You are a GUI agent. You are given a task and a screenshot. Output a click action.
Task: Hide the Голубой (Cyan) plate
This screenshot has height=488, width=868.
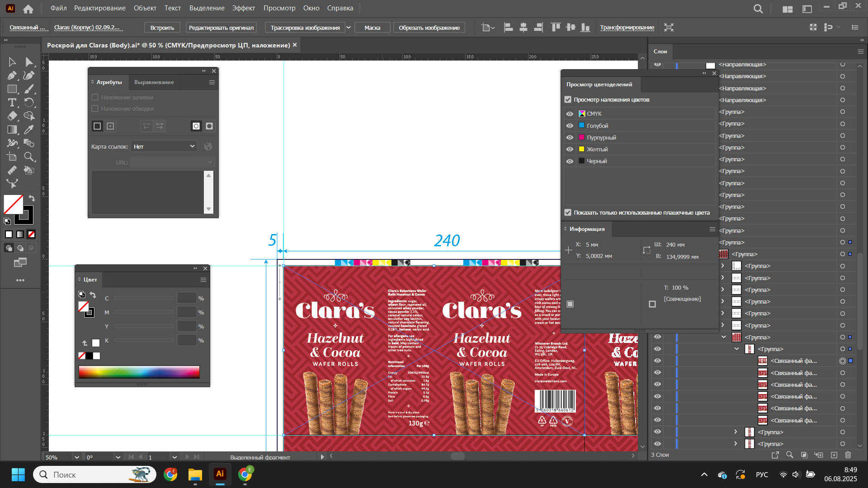(x=570, y=126)
